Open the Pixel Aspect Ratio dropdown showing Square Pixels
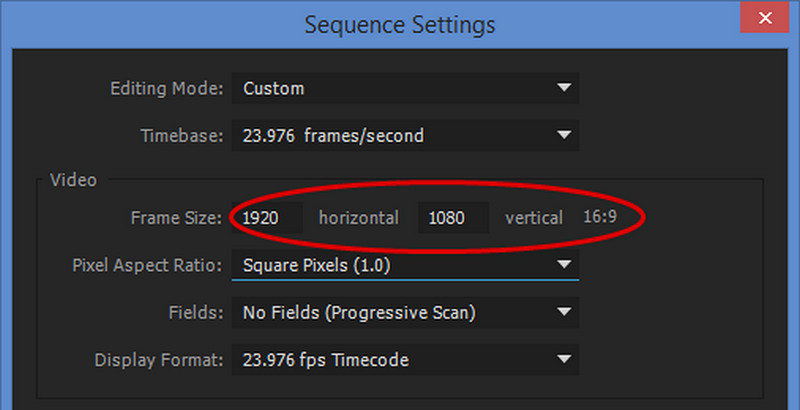 click(405, 265)
